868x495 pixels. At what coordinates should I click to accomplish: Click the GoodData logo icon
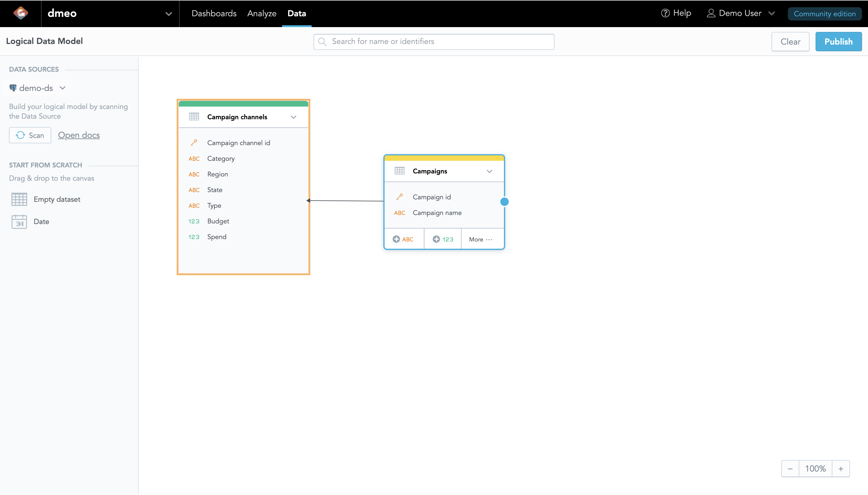(20, 13)
